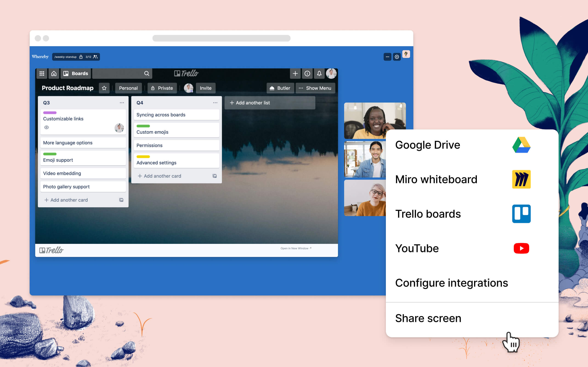Open Q4 list options menu
Image resolution: width=588 pixels, height=367 pixels.
tap(215, 103)
